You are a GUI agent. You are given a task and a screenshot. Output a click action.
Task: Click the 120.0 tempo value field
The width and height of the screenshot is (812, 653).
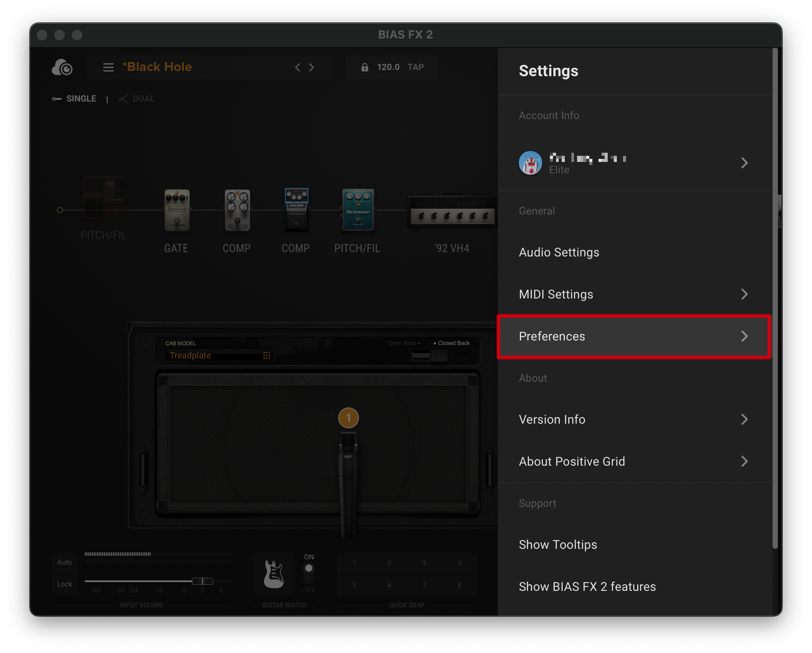coord(388,67)
